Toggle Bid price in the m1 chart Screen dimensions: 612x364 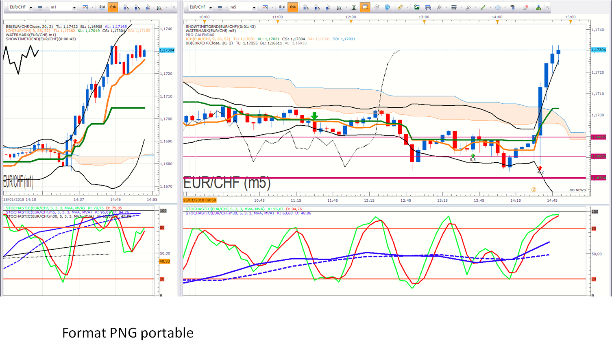pyautogui.click(x=102, y=7)
